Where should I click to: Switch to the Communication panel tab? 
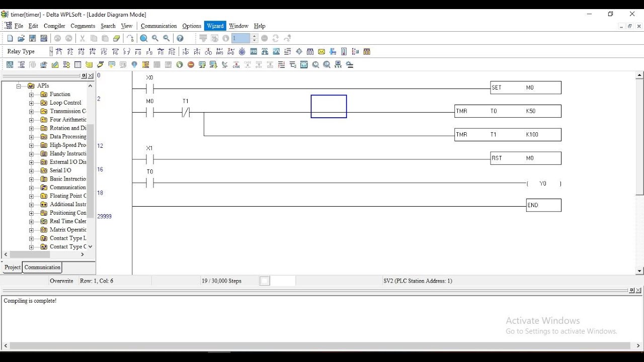tap(42, 267)
